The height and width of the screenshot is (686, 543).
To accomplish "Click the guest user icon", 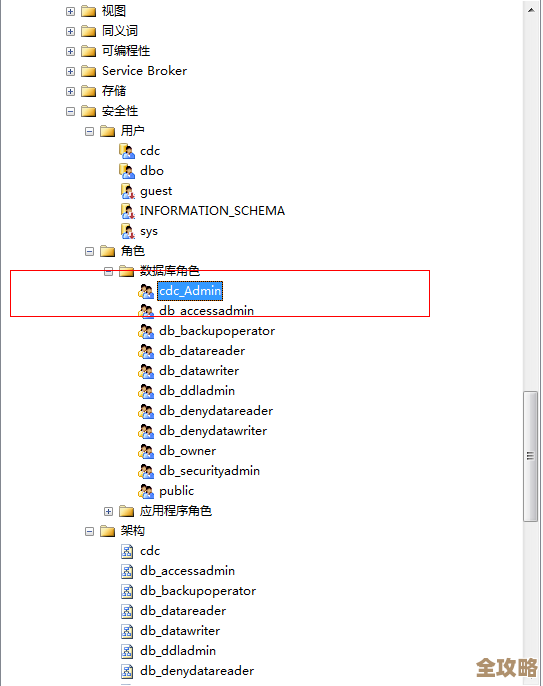I will (127, 191).
